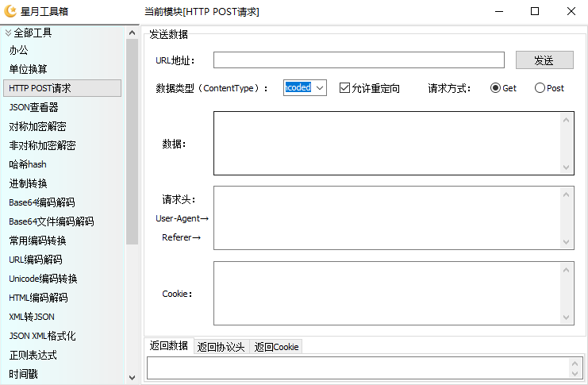Screen dimensions: 588x385
Task: Select the 正则表达式 tool
Action: (x=33, y=355)
